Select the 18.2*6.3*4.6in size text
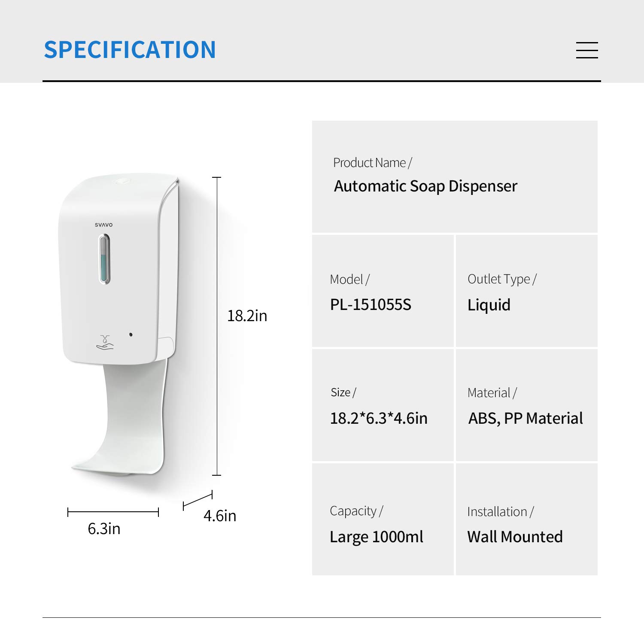Image resolution: width=644 pixels, height=644 pixels. [379, 419]
